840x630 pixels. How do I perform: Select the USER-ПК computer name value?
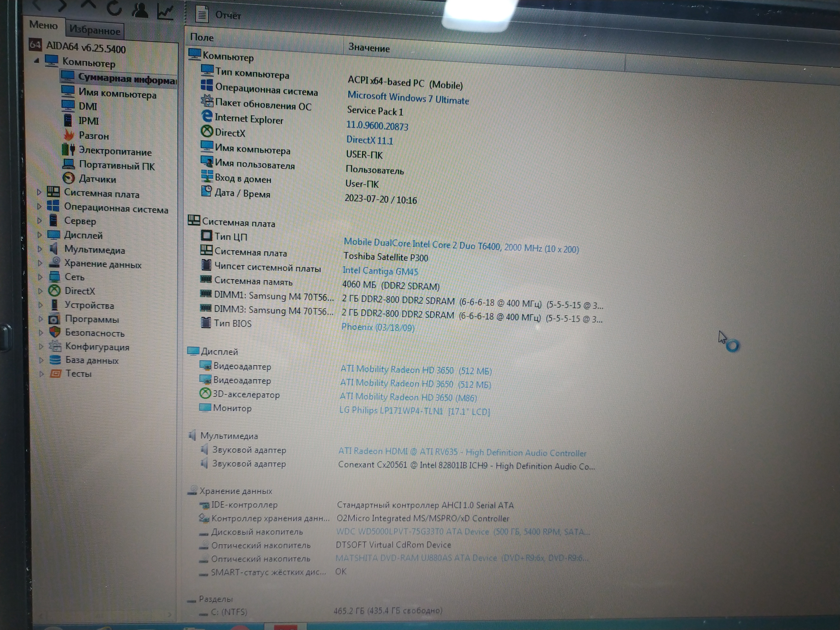(x=364, y=155)
